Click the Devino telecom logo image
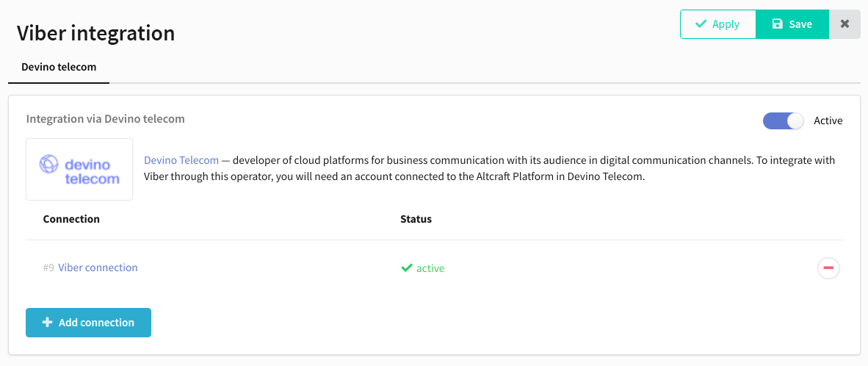 79,170
